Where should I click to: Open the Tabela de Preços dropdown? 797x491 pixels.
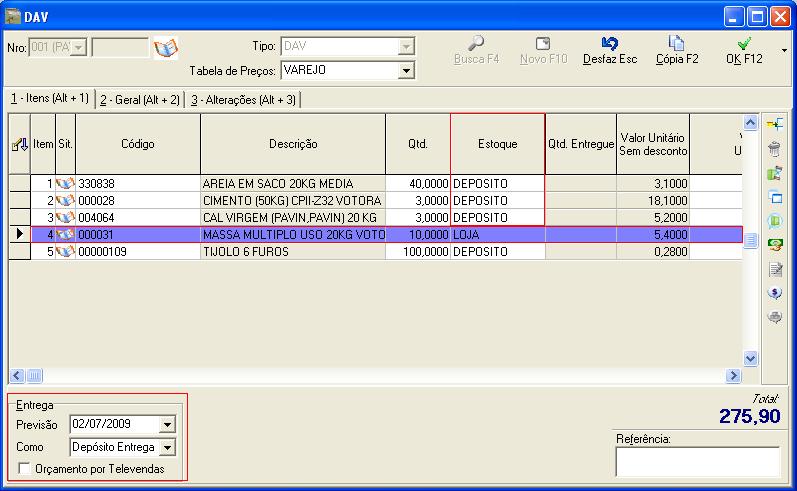tap(405, 71)
